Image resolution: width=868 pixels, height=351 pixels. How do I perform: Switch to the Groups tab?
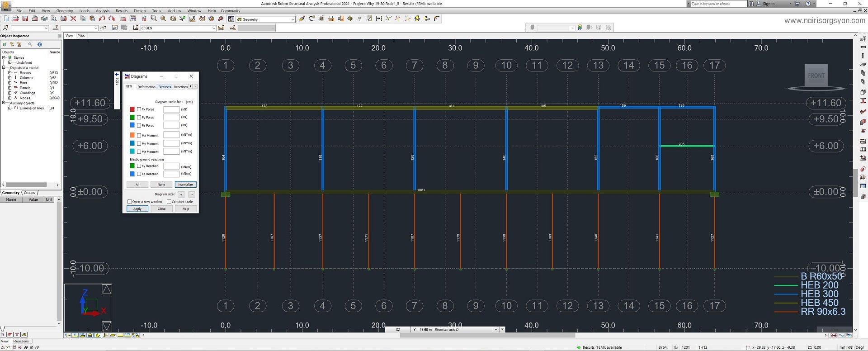pos(30,193)
